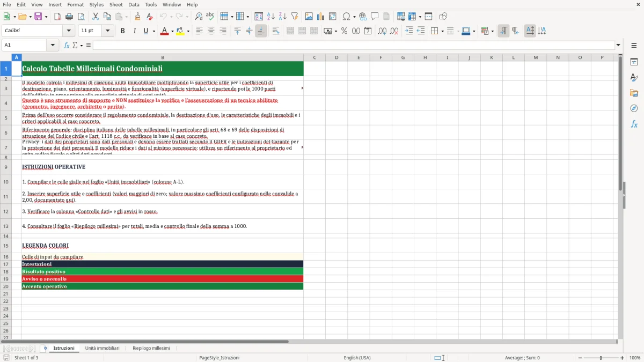Sort descending Z to A

pos(283,17)
